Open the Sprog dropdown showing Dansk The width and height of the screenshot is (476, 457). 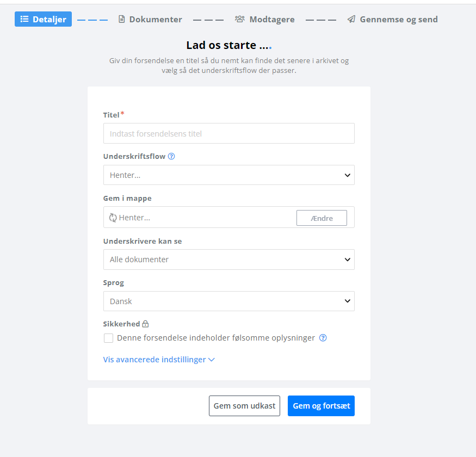coord(229,301)
